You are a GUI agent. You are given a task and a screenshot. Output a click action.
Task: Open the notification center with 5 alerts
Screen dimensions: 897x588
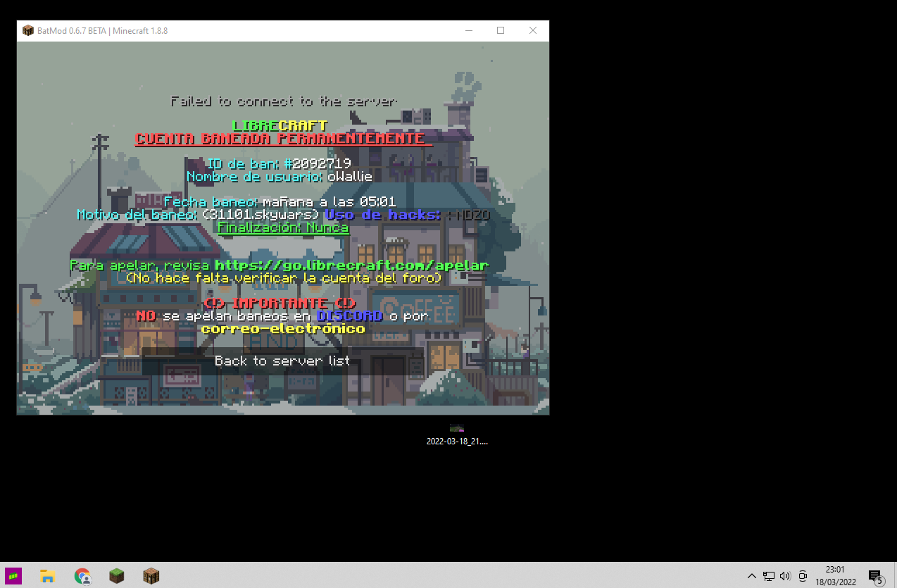875,576
